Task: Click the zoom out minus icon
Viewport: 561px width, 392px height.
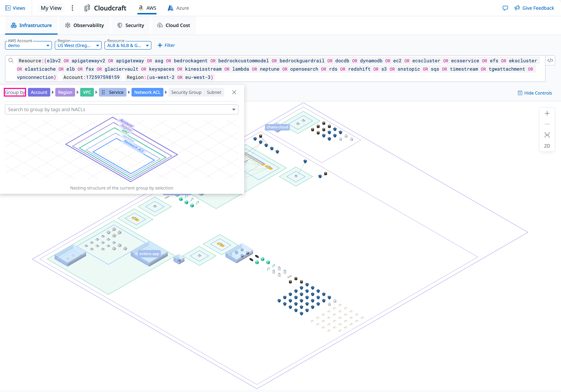Action: coord(547,124)
